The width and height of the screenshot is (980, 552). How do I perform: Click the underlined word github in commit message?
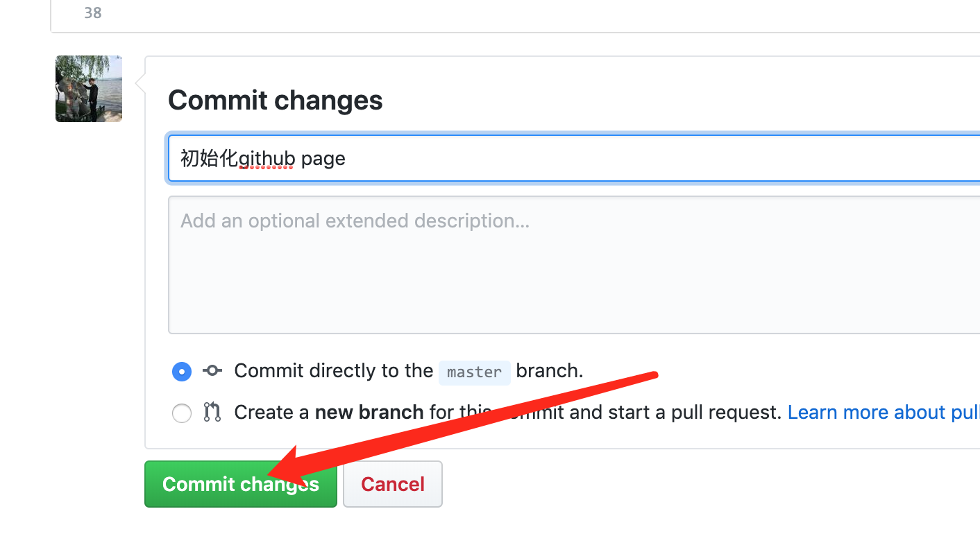click(x=267, y=159)
